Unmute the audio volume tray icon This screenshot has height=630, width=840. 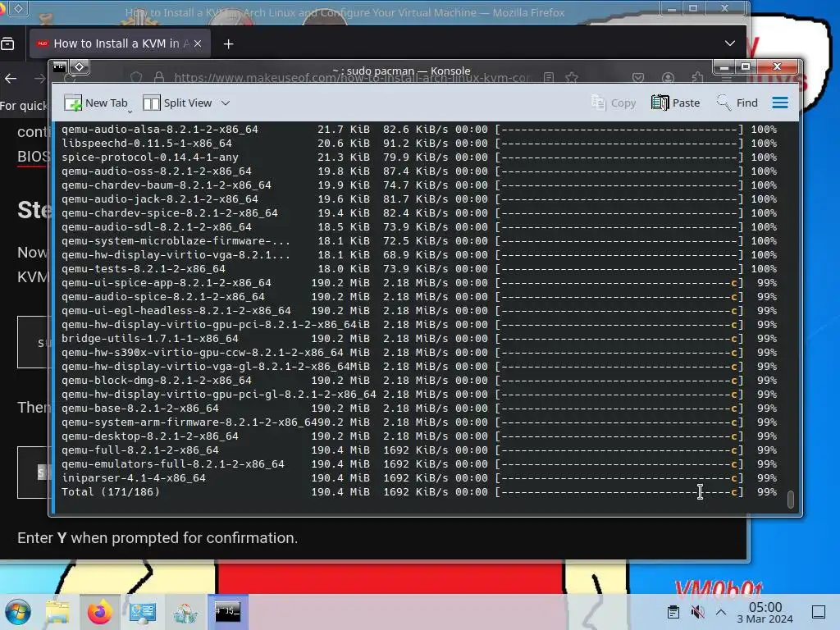point(697,612)
